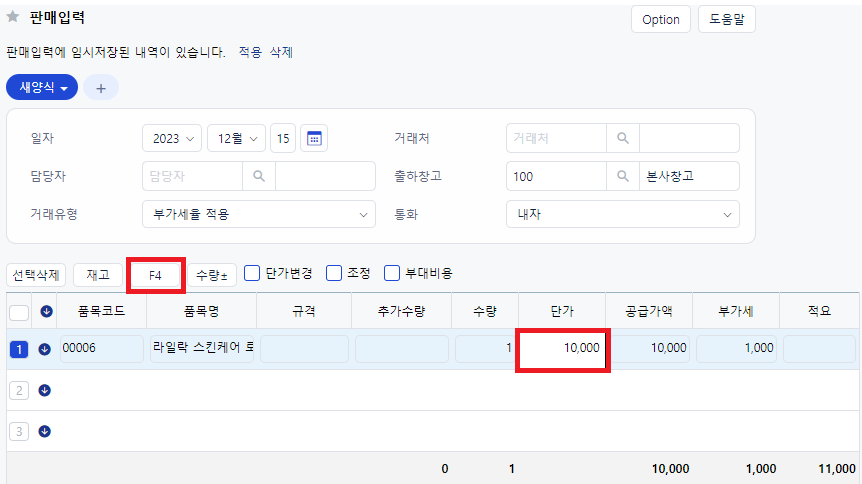Image resolution: width=862 pixels, height=484 pixels.
Task: Click the 출하창고 code field showing 100
Action: point(556,176)
